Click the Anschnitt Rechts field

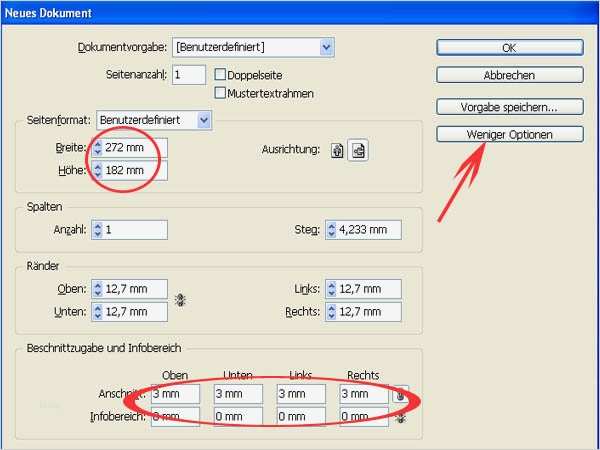click(x=364, y=394)
